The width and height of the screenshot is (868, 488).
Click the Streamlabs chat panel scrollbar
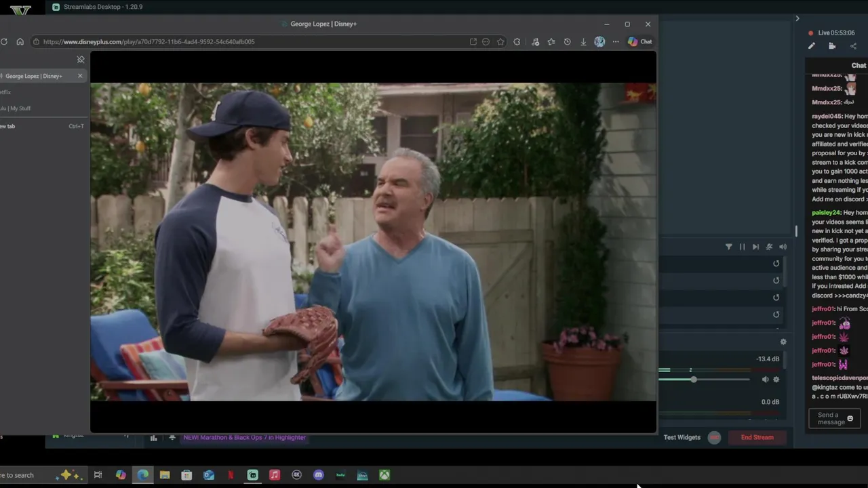(797, 232)
